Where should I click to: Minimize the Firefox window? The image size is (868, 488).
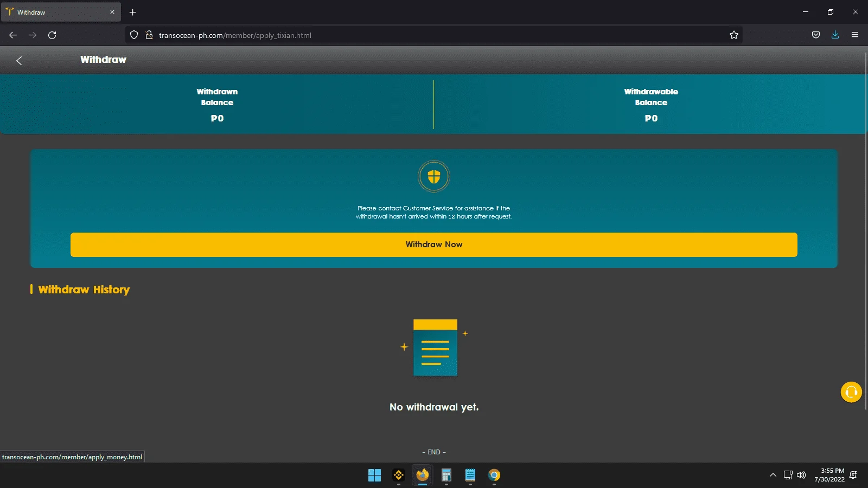click(x=806, y=12)
